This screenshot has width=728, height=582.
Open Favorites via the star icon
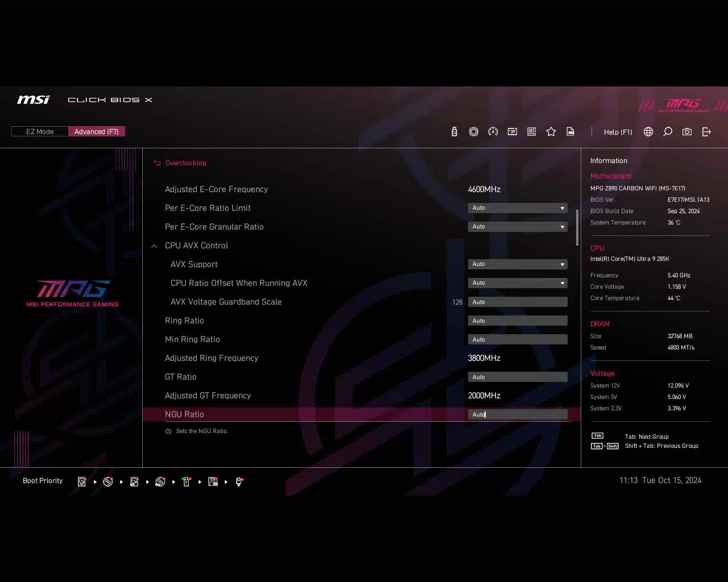pyautogui.click(x=551, y=132)
